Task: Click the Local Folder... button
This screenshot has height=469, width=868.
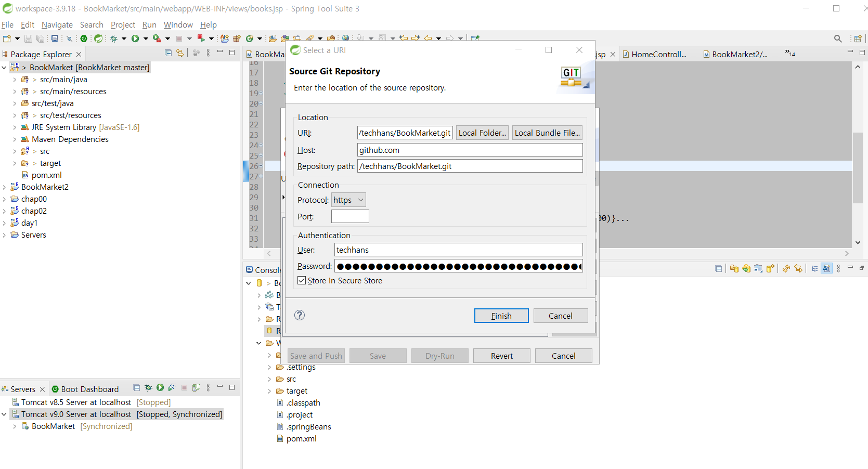Action: (482, 133)
